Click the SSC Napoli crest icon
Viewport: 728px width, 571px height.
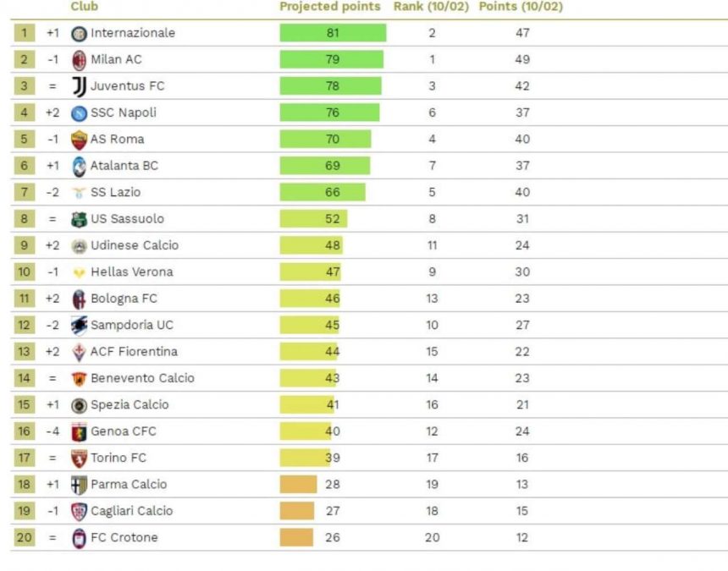pos(79,113)
